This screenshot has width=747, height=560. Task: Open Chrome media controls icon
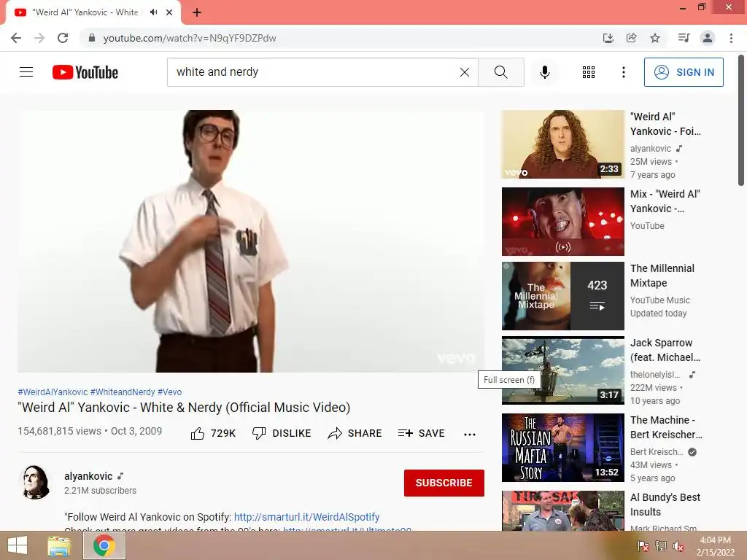pyautogui.click(x=684, y=38)
